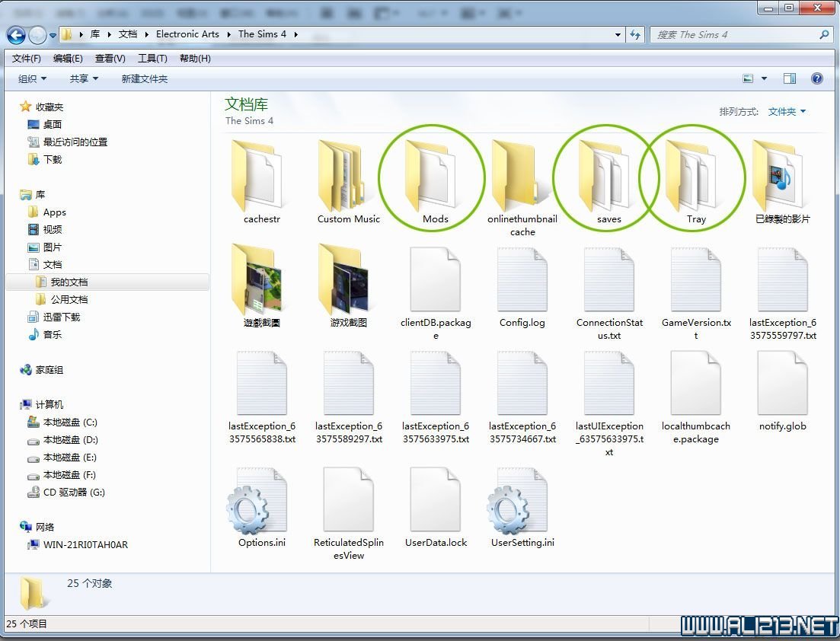
Task: Open the 共享 dropdown menu
Action: (84, 78)
